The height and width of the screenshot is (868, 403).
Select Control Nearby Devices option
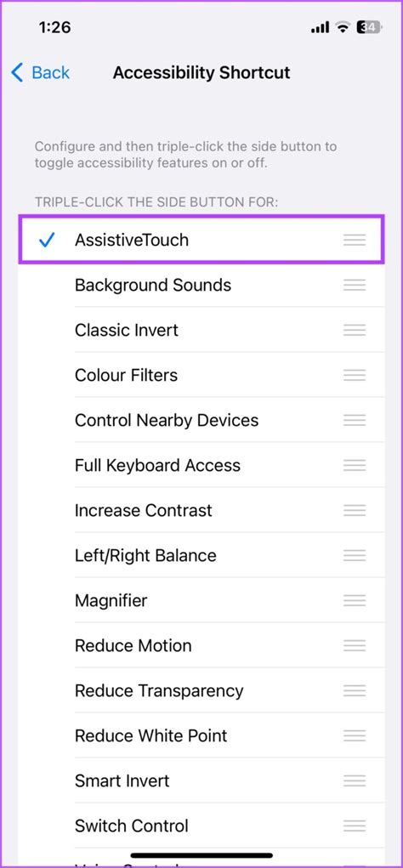pos(201,420)
